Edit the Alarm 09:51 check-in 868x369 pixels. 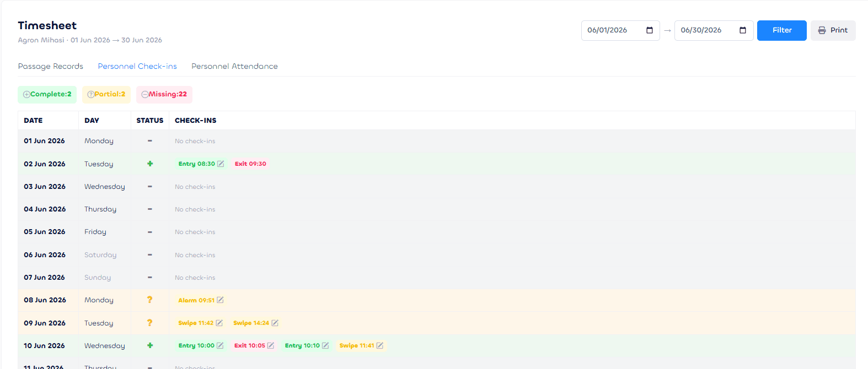point(220,300)
